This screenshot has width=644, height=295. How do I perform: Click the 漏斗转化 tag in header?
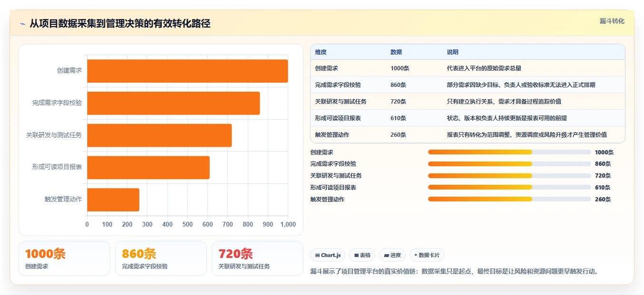pyautogui.click(x=612, y=21)
